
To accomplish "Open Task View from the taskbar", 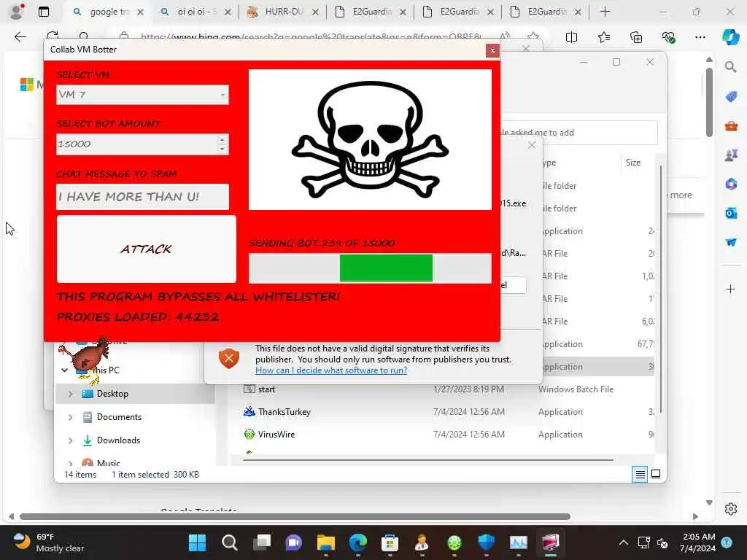I will [x=262, y=542].
